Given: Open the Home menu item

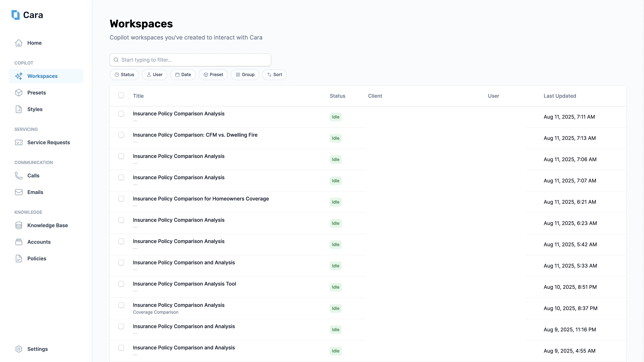Looking at the screenshot, I should click(x=46, y=43).
